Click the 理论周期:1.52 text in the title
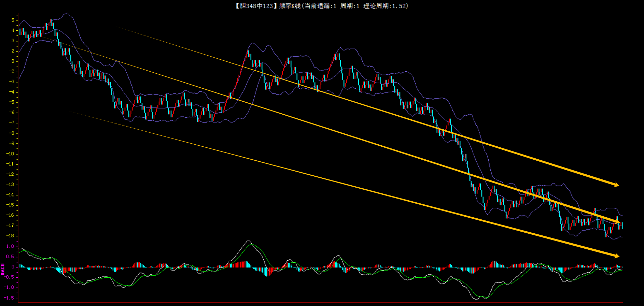This screenshot has height=306, width=644. [385, 6]
